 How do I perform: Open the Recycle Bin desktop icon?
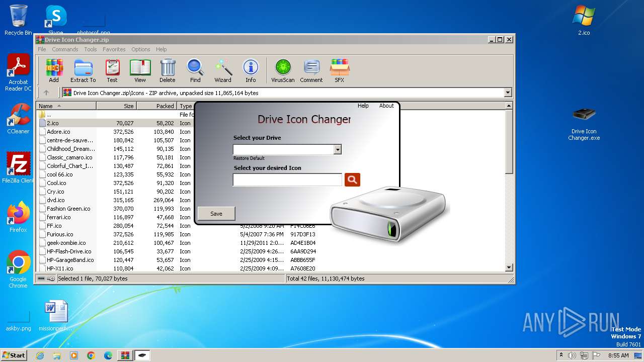[x=18, y=20]
